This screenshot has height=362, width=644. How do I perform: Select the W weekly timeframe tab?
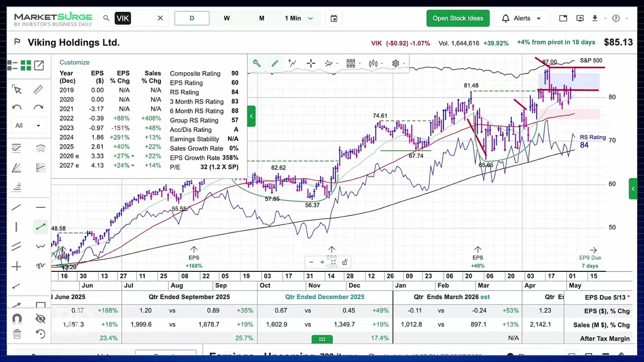click(227, 18)
